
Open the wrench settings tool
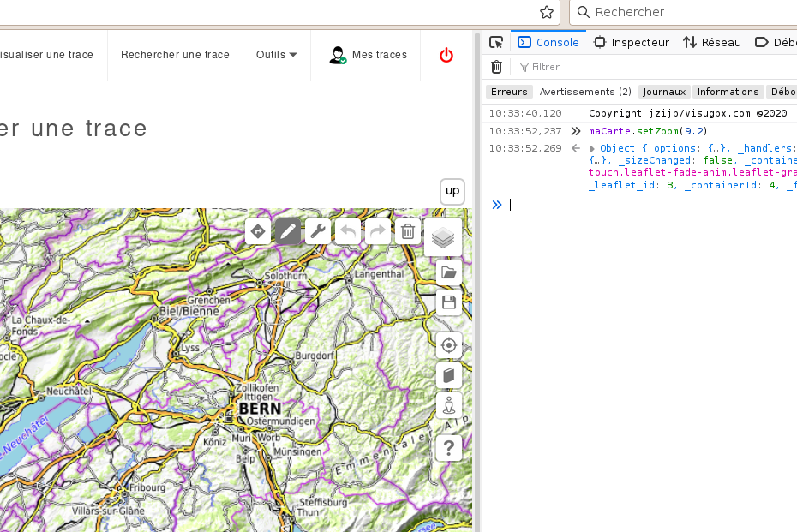click(x=318, y=230)
